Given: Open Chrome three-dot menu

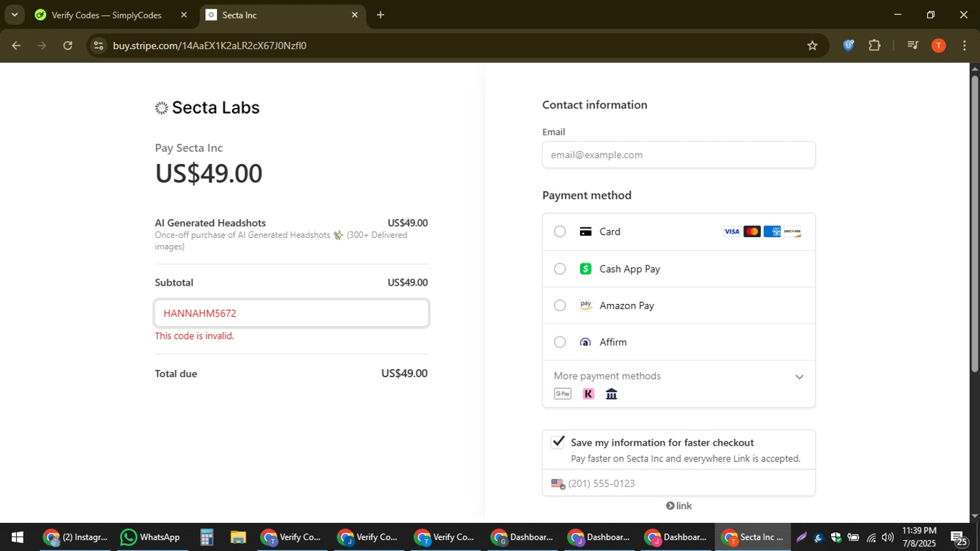Looking at the screenshot, I should tap(964, 45).
